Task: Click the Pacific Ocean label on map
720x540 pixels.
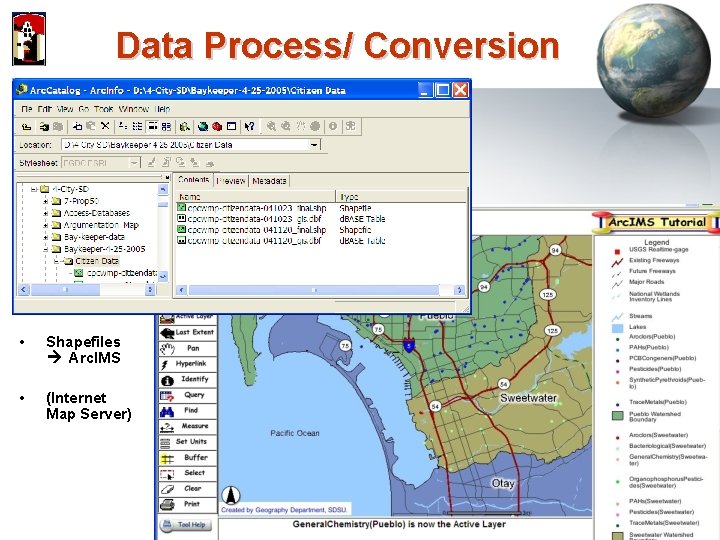Action: coord(294,433)
